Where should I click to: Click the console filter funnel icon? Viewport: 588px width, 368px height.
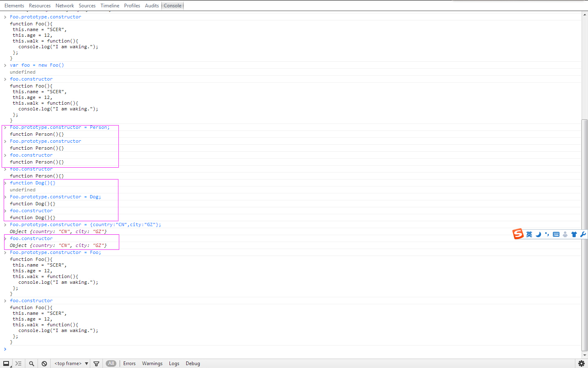(96, 364)
